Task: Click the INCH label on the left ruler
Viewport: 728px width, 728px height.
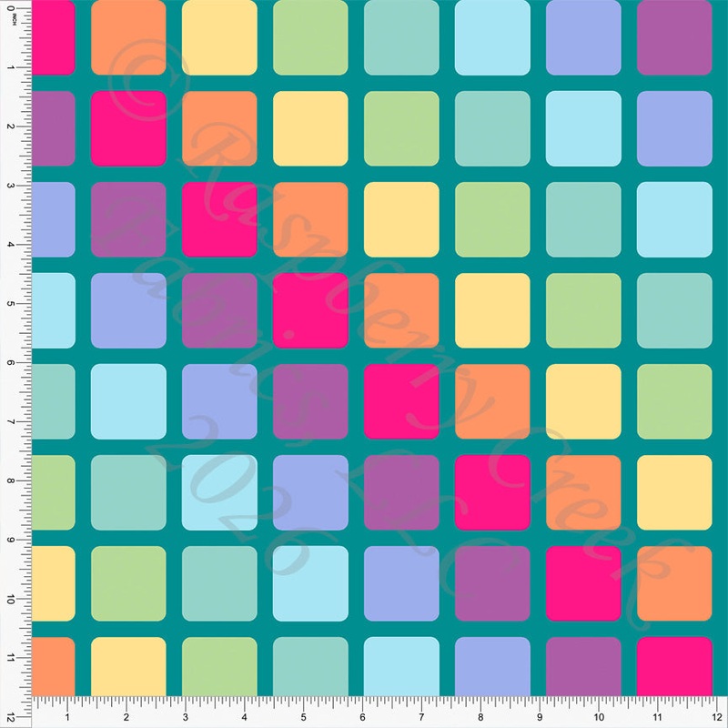Action: click(15, 20)
